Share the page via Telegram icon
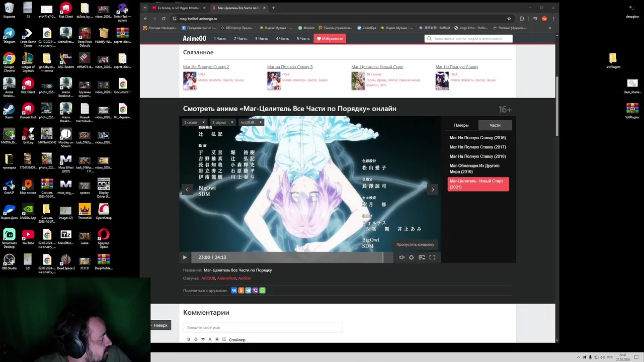The width and height of the screenshot is (644, 362). (x=248, y=290)
